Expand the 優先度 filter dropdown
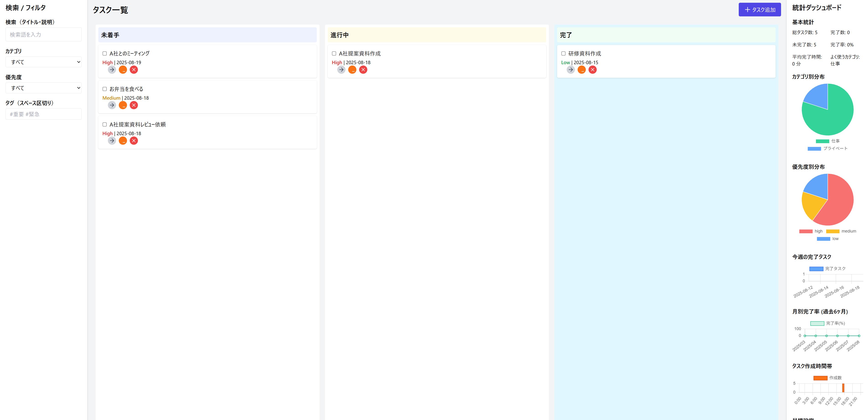 43,88
